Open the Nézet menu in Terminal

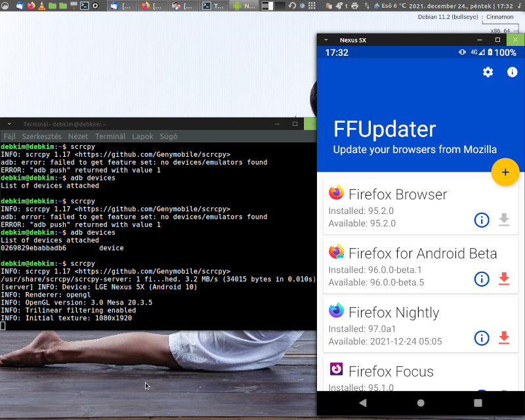click(x=78, y=136)
